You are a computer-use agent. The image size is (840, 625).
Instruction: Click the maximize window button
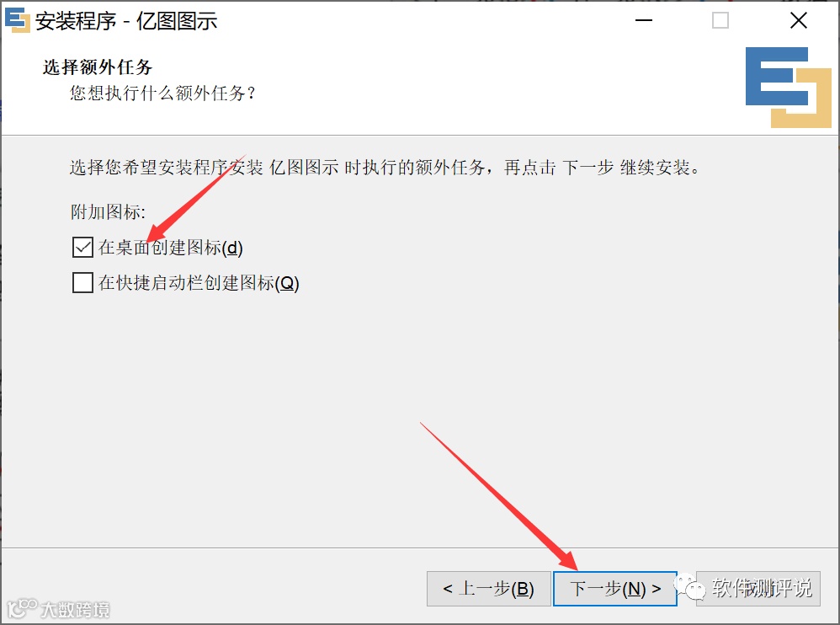click(720, 20)
